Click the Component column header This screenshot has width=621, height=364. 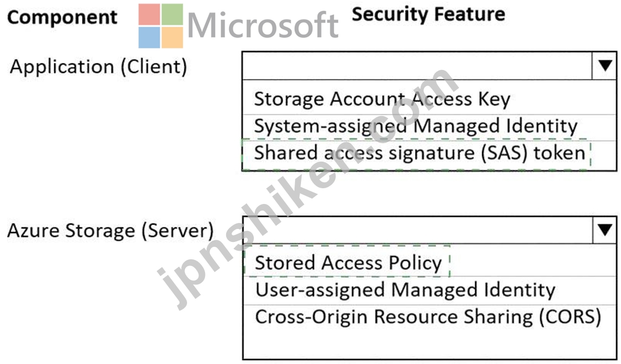62,18
